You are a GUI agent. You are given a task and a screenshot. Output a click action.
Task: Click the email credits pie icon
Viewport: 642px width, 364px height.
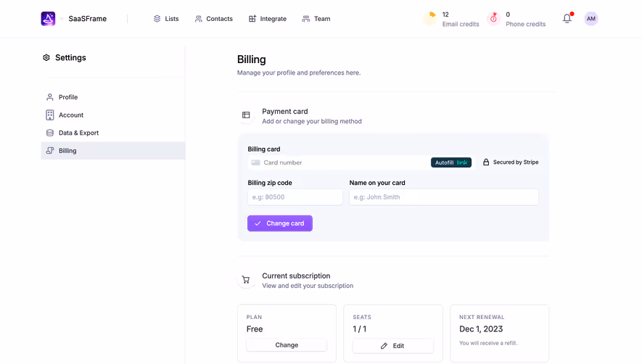point(430,18)
